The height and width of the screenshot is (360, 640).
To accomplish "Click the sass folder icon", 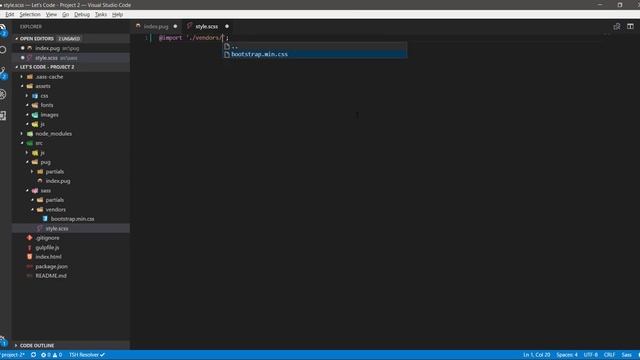I will point(35,191).
